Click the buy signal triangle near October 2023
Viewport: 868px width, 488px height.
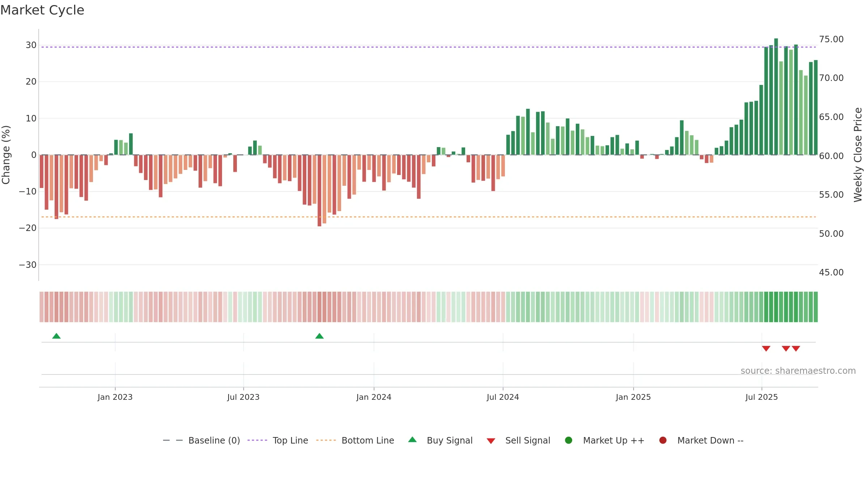point(319,336)
